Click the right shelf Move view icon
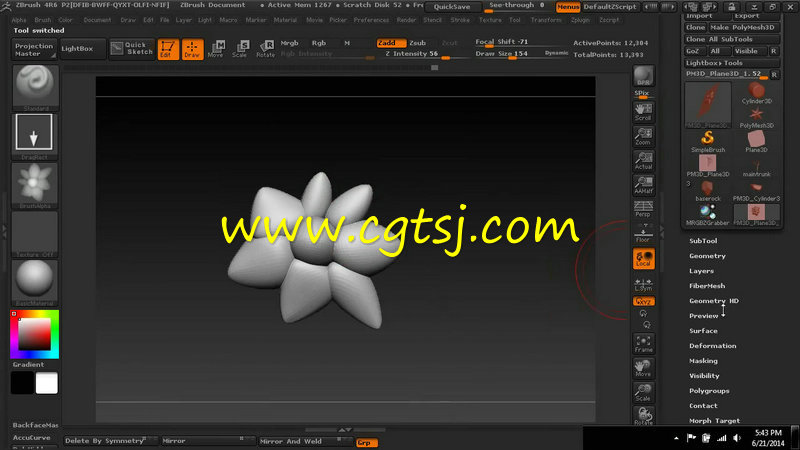 click(643, 368)
